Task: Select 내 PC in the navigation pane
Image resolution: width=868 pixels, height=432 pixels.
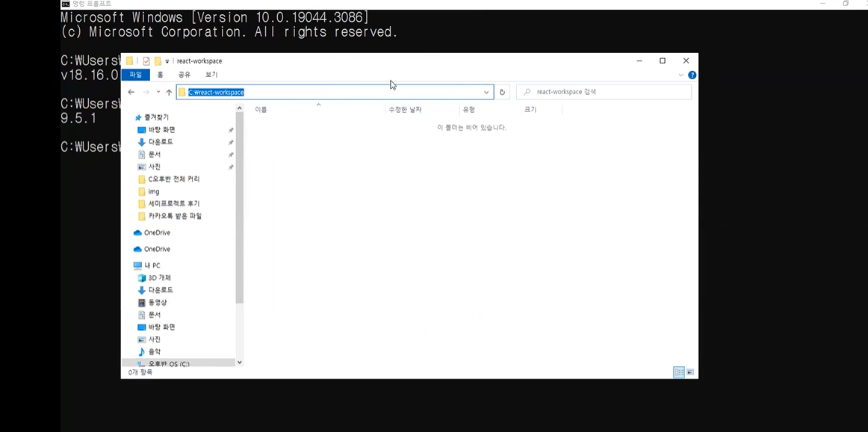Action: tap(152, 265)
